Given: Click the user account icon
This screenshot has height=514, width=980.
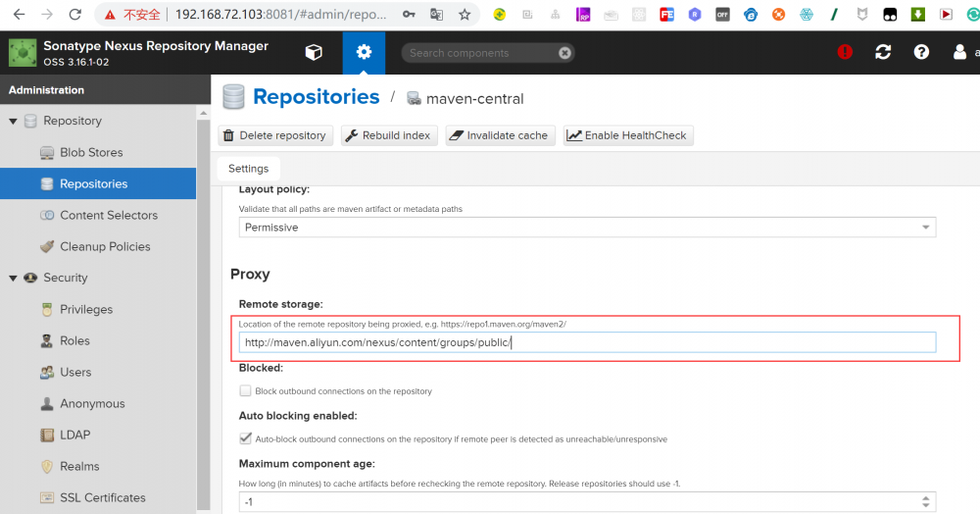Looking at the screenshot, I should point(959,53).
